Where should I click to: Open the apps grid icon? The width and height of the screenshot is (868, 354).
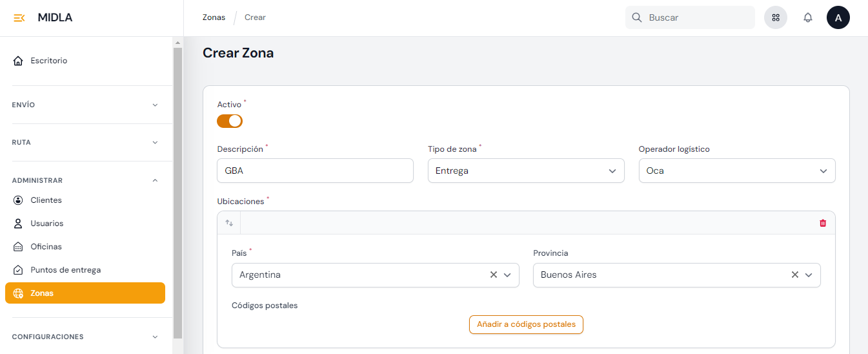pyautogui.click(x=776, y=18)
